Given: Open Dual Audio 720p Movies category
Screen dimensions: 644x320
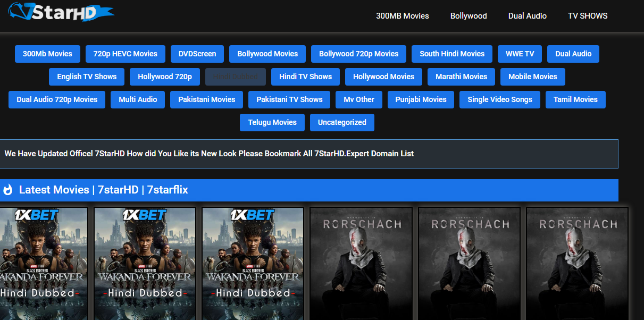Looking at the screenshot, I should point(57,99).
